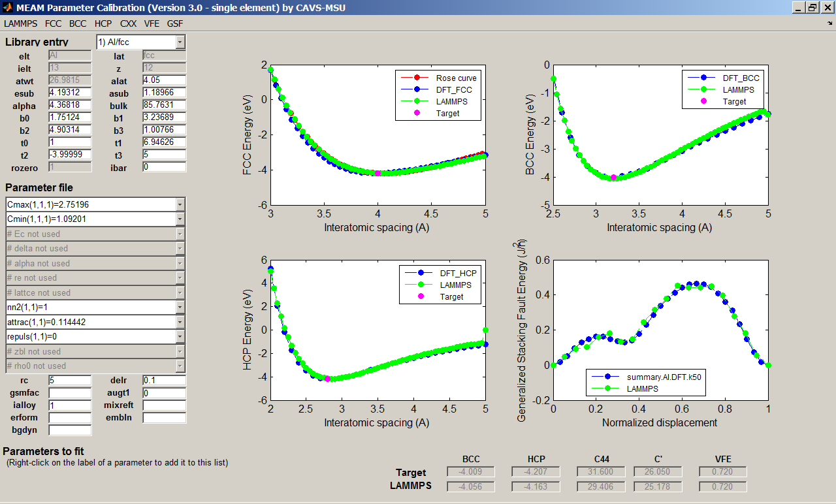The width and height of the screenshot is (836, 504).
Task: Expand the Library entry Al/fcc dropdown
Action: [180, 42]
